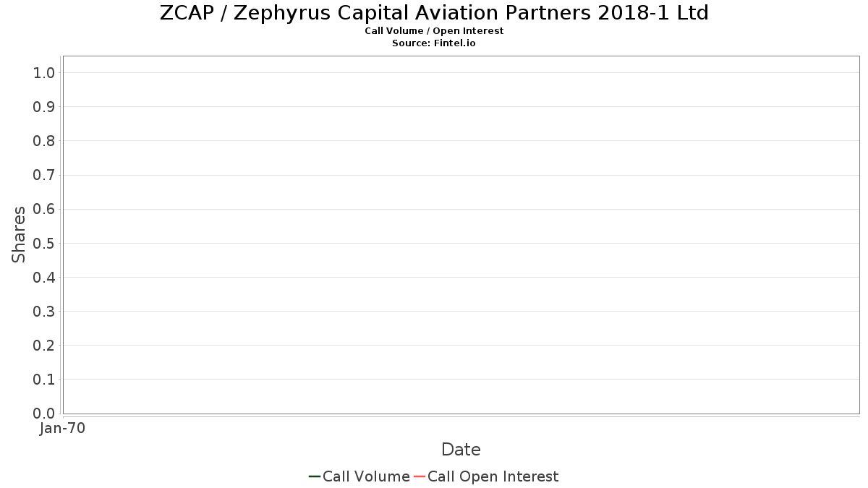
Task: Click the 0.9 y-axis tick label
Action: [x=44, y=107]
